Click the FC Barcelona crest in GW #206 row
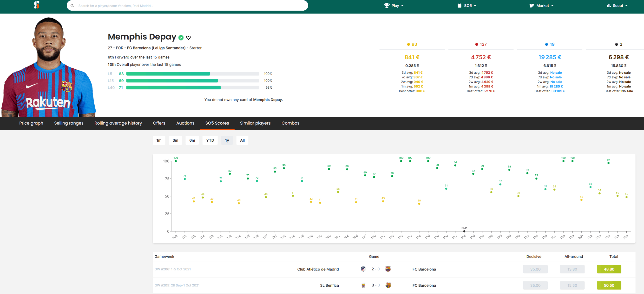This screenshot has height=294, width=644. click(388, 269)
